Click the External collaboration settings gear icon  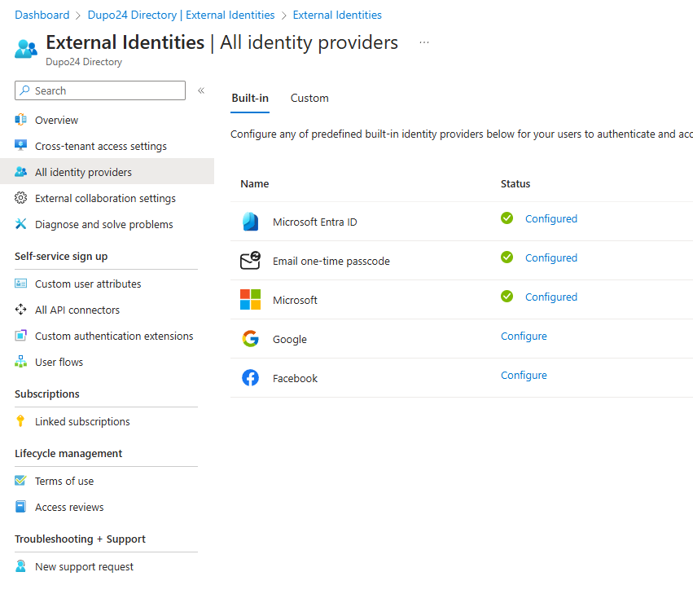point(21,198)
